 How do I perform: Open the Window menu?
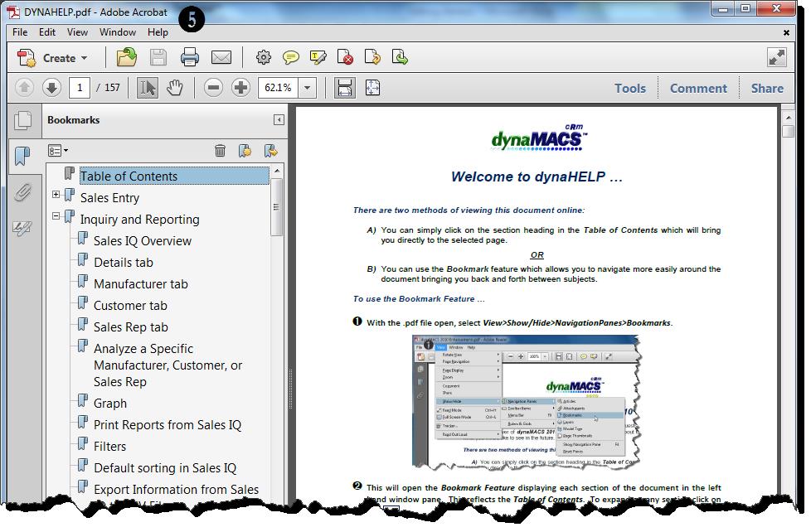coord(118,32)
